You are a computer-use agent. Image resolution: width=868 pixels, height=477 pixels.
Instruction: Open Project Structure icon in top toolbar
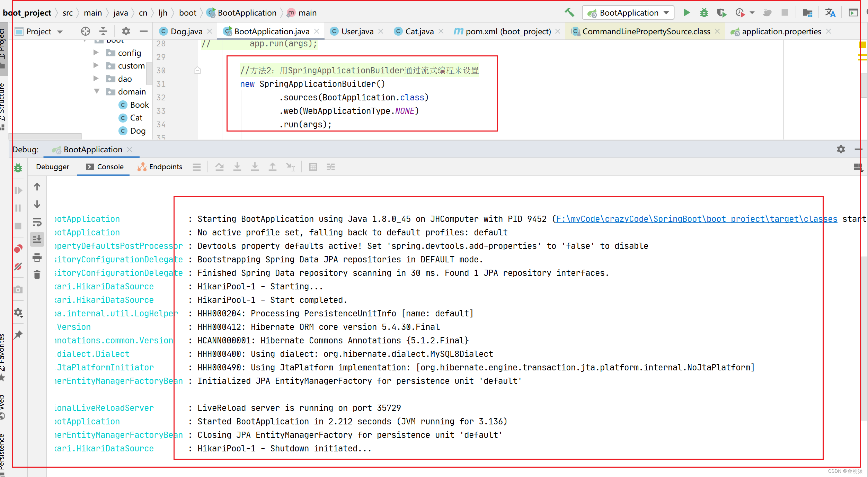tap(808, 13)
